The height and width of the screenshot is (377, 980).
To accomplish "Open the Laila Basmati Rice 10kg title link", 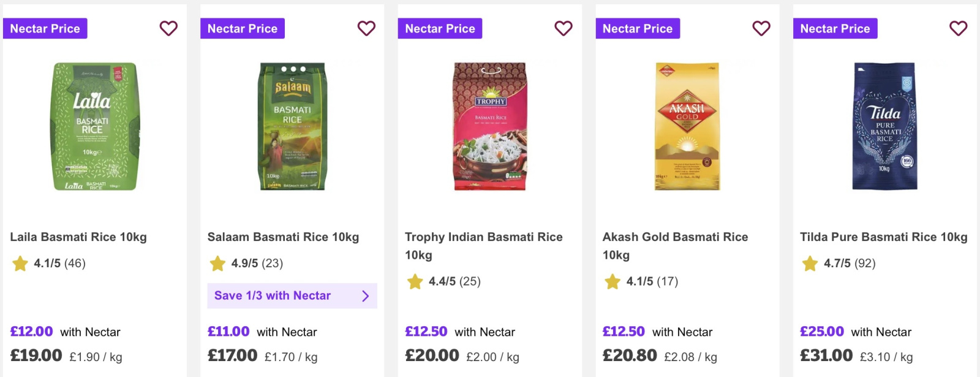I will coord(78,237).
